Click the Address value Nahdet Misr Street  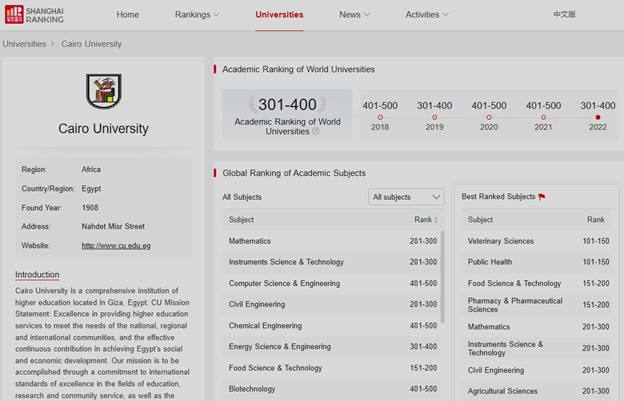(x=113, y=226)
